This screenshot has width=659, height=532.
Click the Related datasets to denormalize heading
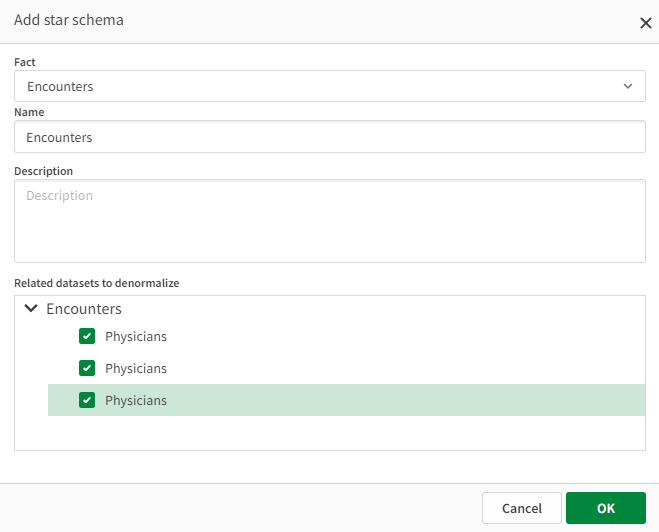(97, 283)
